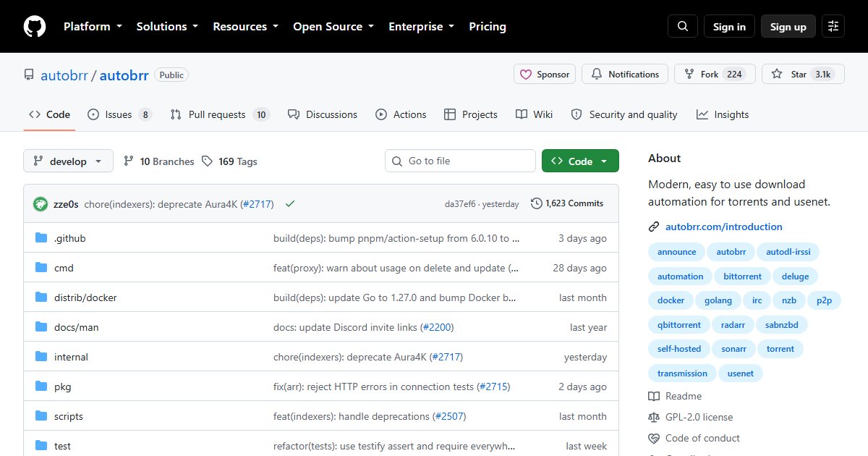
Task: Open autobrr.com/introduction link
Action: click(x=724, y=227)
